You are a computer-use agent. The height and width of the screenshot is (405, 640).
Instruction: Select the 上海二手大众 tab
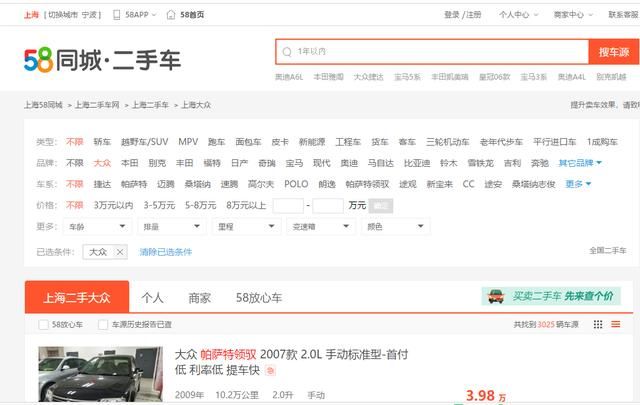(77, 297)
